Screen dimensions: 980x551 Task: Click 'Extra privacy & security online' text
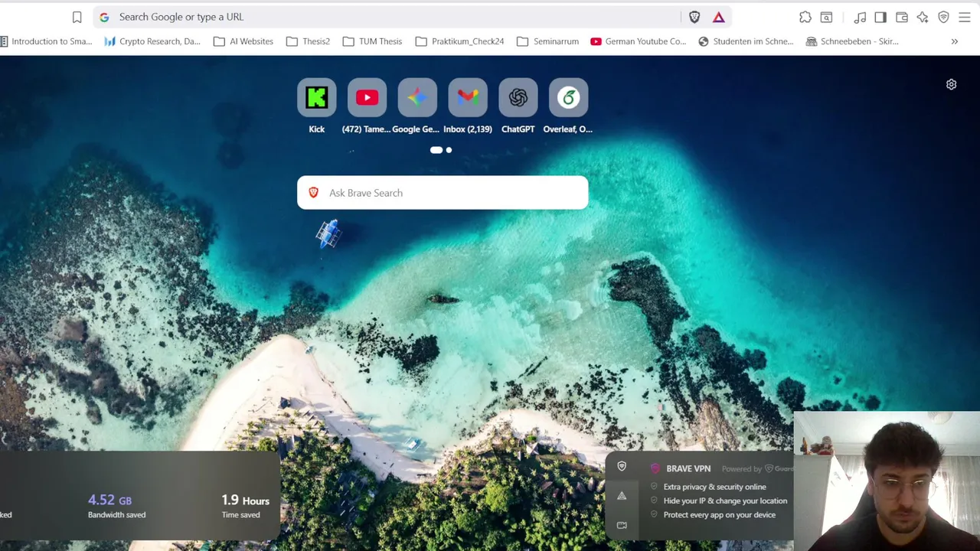click(x=714, y=487)
